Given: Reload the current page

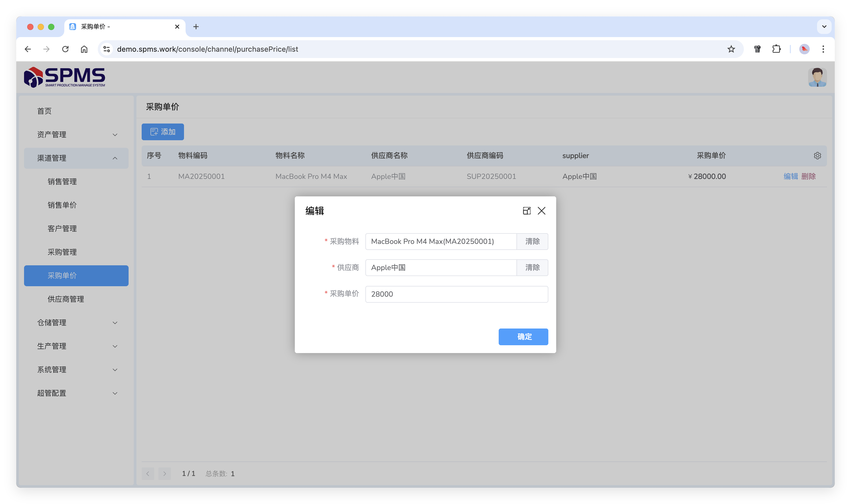Looking at the screenshot, I should tap(65, 49).
